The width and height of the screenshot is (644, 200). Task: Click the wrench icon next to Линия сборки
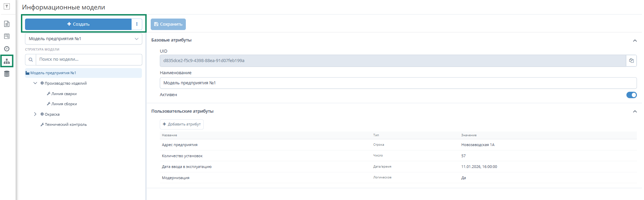[x=49, y=104]
